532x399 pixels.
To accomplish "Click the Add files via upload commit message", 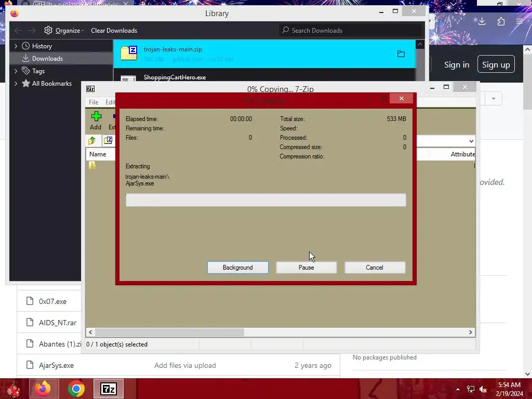I will (x=185, y=365).
